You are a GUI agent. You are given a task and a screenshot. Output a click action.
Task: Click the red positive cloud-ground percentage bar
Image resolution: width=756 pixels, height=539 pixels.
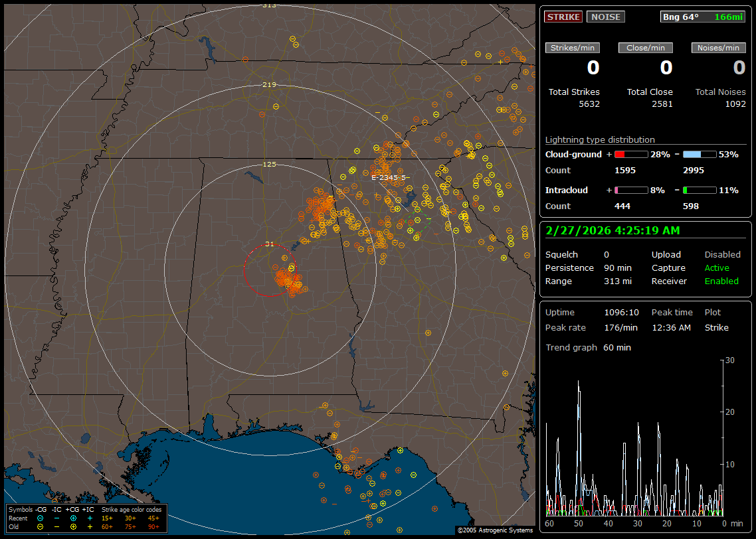coord(630,154)
